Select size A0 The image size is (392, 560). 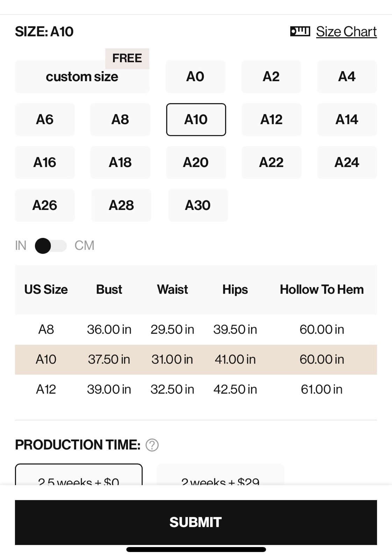tap(195, 77)
